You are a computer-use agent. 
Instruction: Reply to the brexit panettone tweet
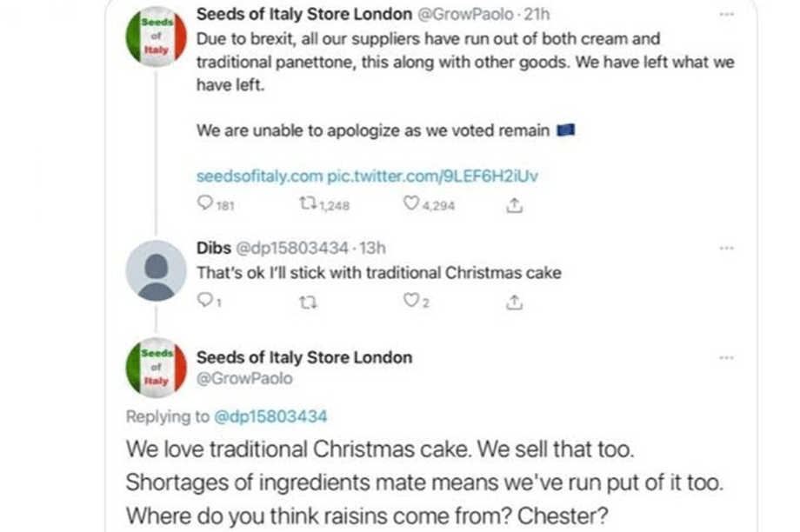pyautogui.click(x=204, y=203)
